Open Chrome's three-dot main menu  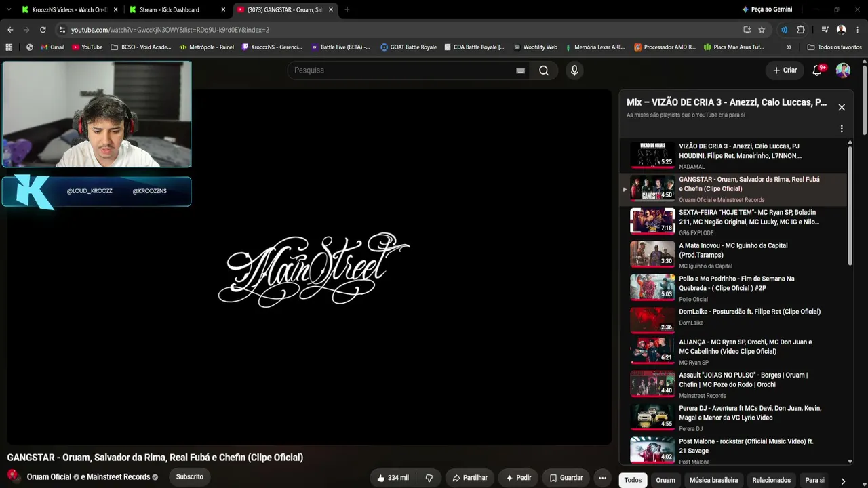click(857, 30)
